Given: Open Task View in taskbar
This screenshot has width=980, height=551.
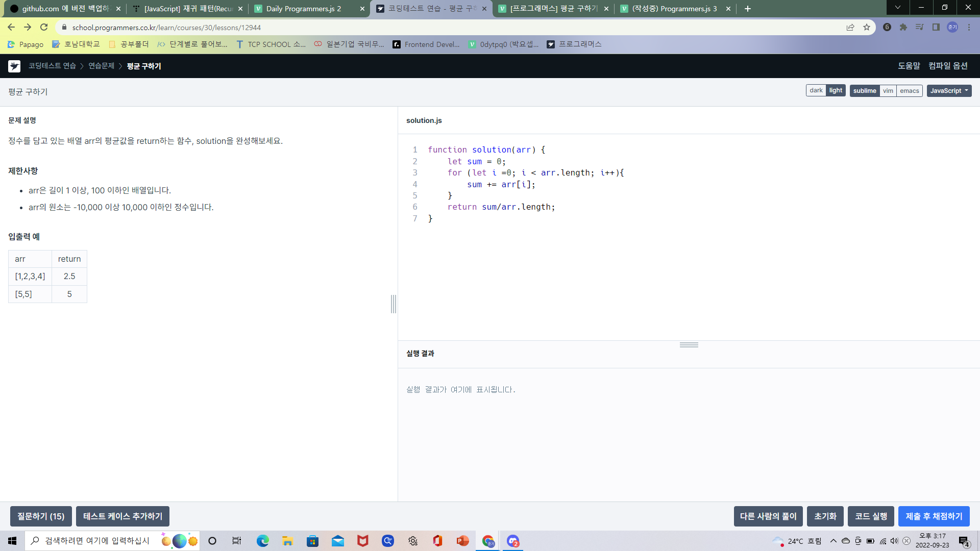Looking at the screenshot, I should click(237, 541).
